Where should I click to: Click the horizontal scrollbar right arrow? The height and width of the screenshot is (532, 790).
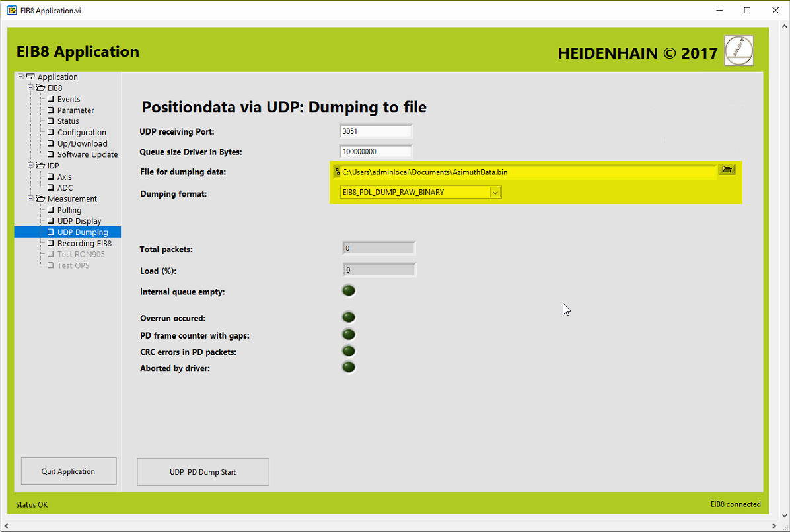pos(775,527)
